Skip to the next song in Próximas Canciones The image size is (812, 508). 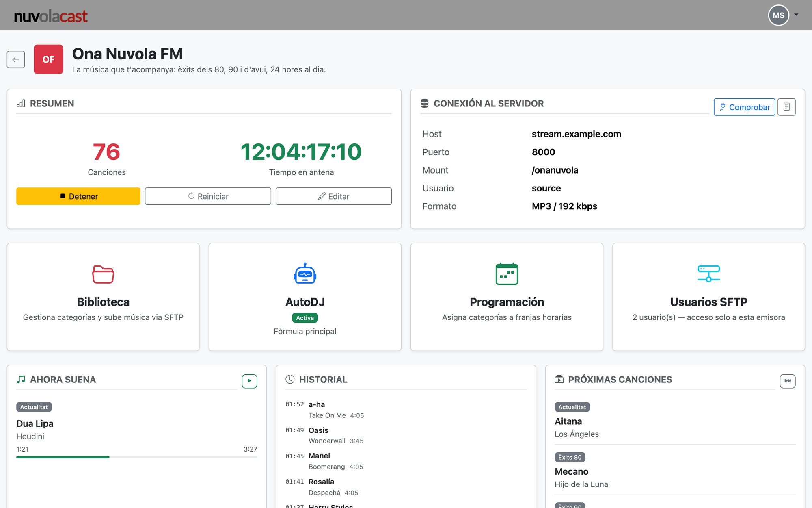point(788,381)
